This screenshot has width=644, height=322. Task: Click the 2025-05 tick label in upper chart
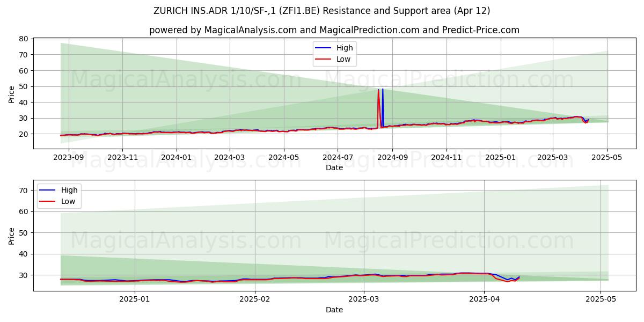(x=607, y=157)
